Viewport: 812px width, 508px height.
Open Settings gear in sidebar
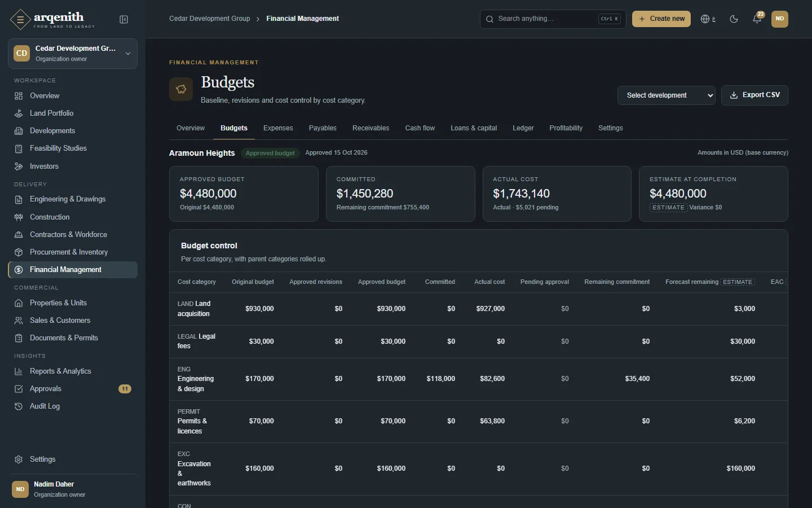click(x=19, y=459)
